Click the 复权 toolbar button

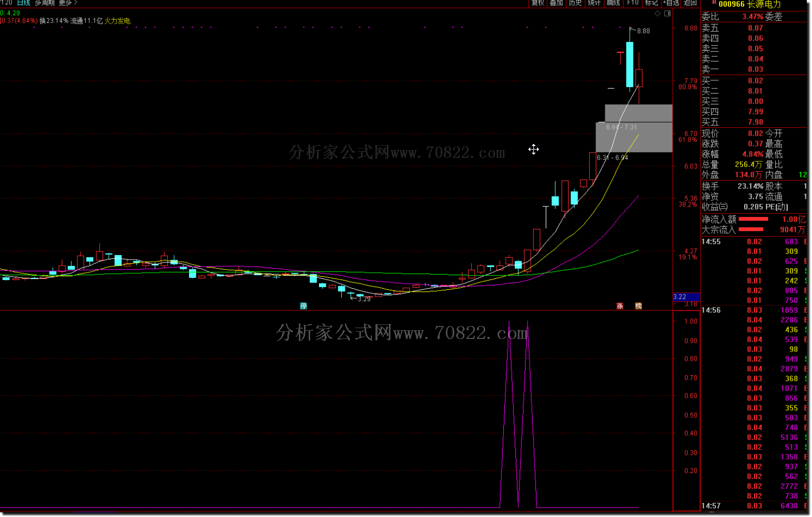tap(538, 3)
